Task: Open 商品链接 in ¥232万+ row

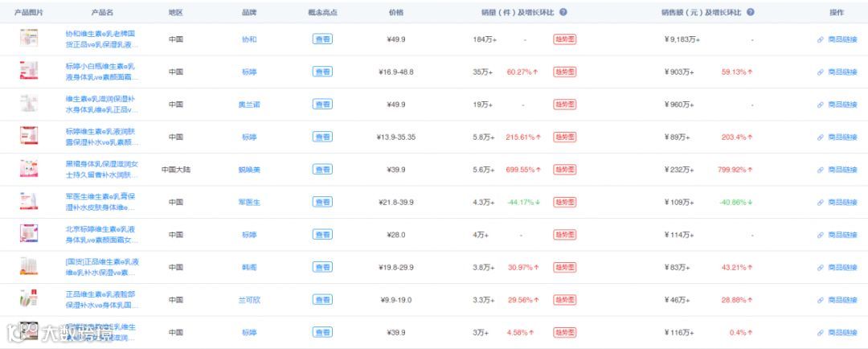Action: pos(837,170)
